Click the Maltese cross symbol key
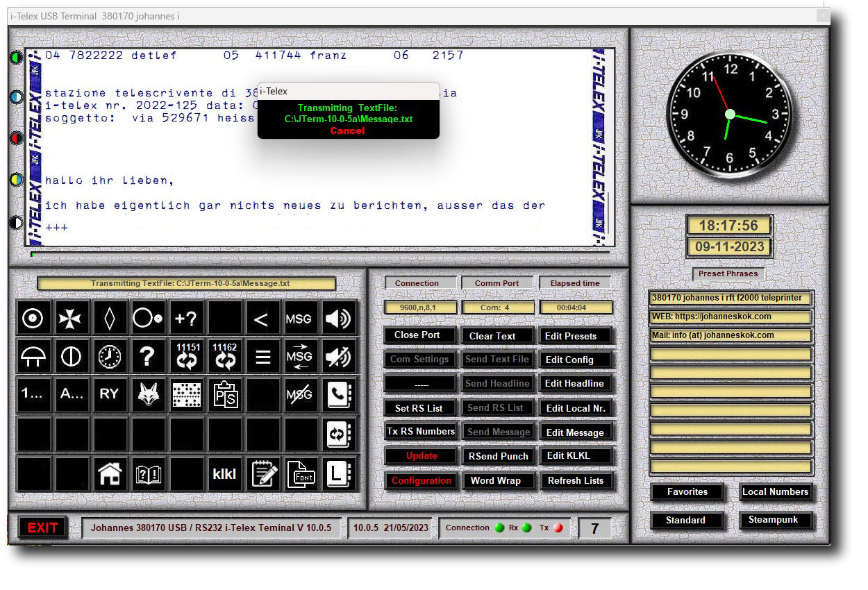 (72, 319)
